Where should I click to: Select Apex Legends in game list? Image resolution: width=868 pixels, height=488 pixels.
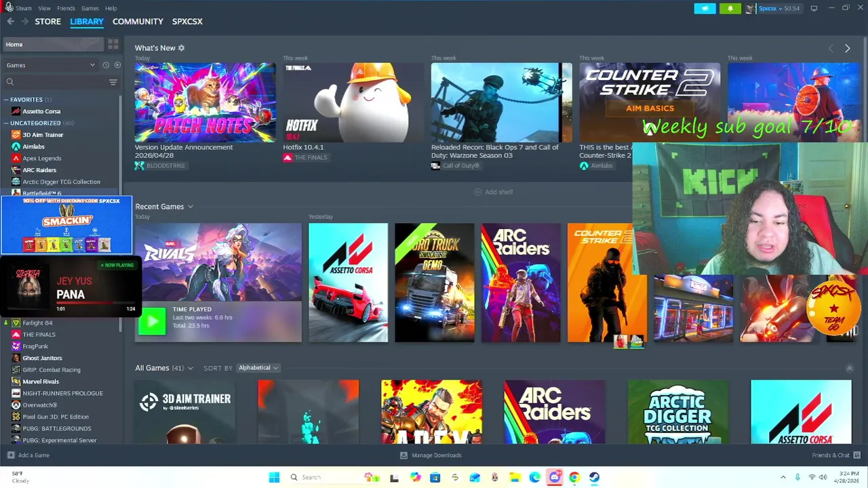pos(42,159)
